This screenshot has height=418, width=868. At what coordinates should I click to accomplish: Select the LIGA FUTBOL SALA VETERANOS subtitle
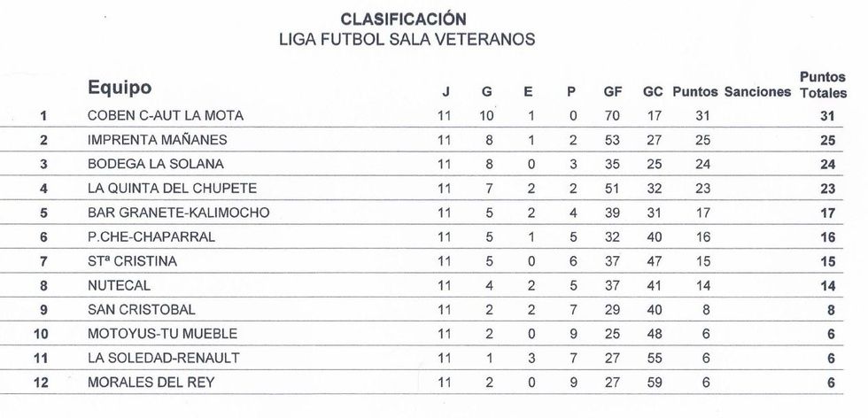tap(407, 39)
